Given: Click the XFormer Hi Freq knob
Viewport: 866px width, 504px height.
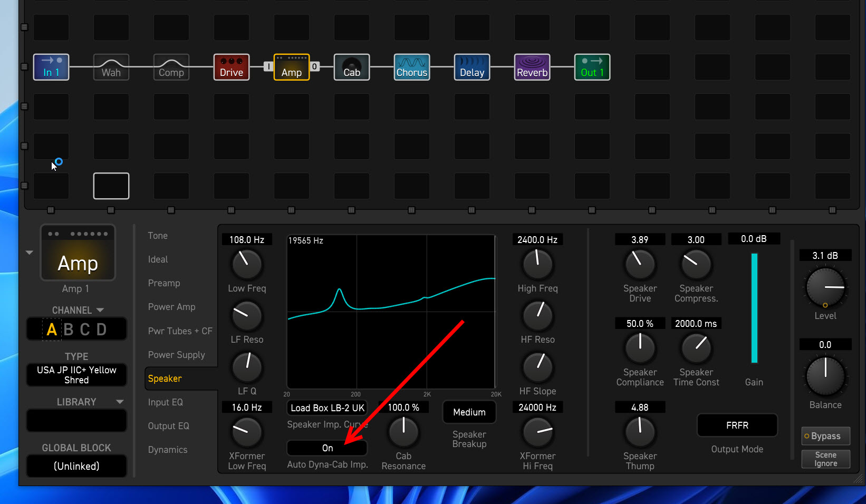Looking at the screenshot, I should tap(537, 432).
